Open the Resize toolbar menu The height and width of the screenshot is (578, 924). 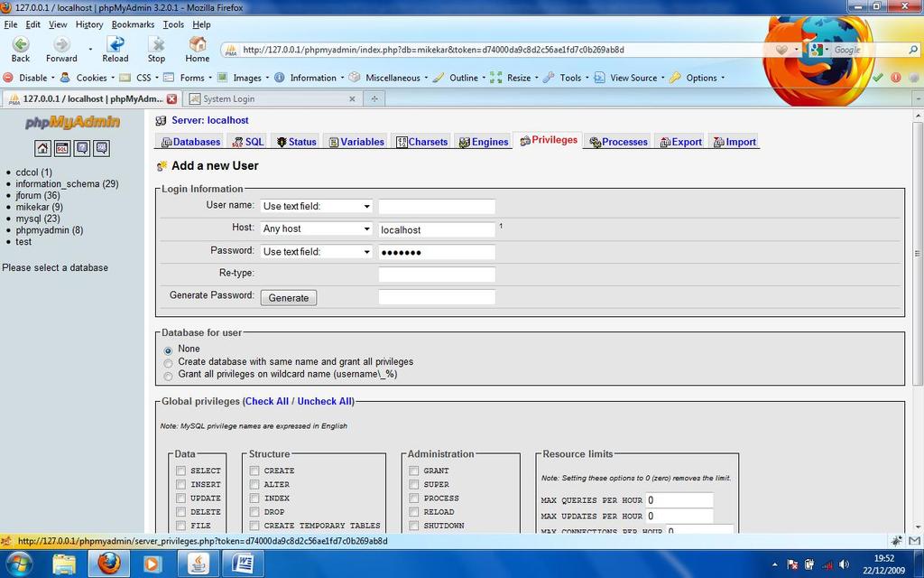(513, 78)
